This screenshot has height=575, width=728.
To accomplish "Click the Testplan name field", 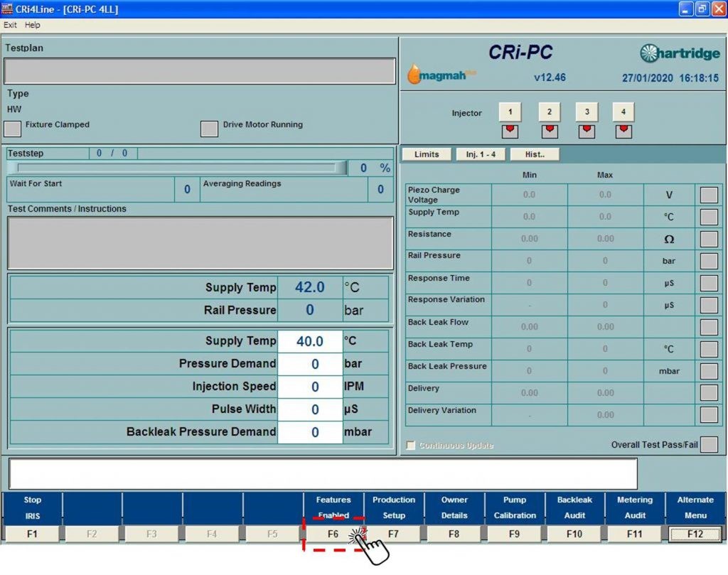I will 200,71.
